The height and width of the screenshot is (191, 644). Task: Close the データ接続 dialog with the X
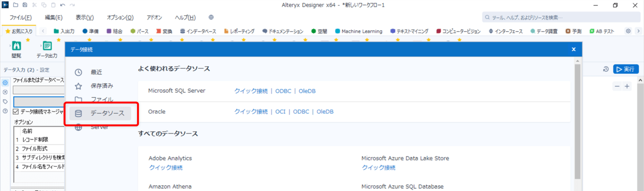[x=573, y=49]
